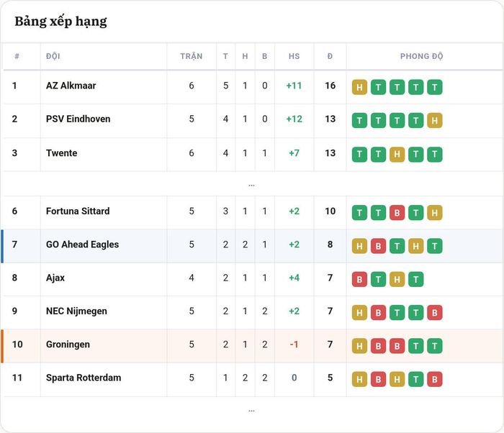The width and height of the screenshot is (504, 433).
Task: Click NEC Nijmegen team name
Action: (x=76, y=311)
